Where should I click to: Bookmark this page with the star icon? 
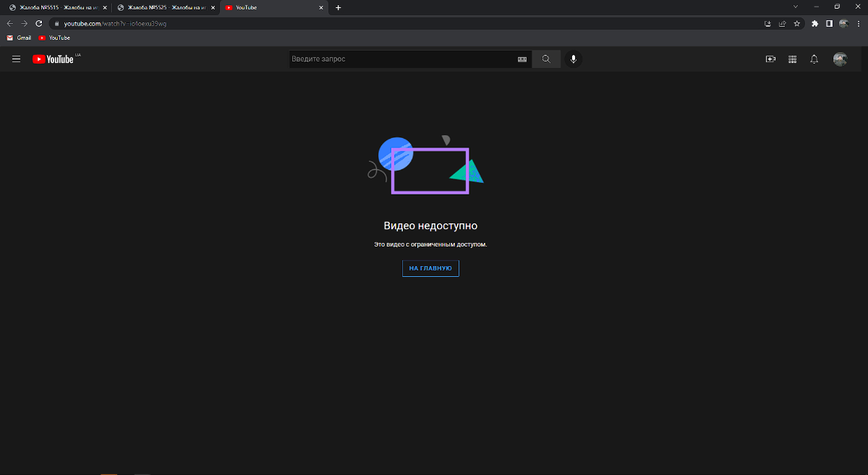coord(796,23)
